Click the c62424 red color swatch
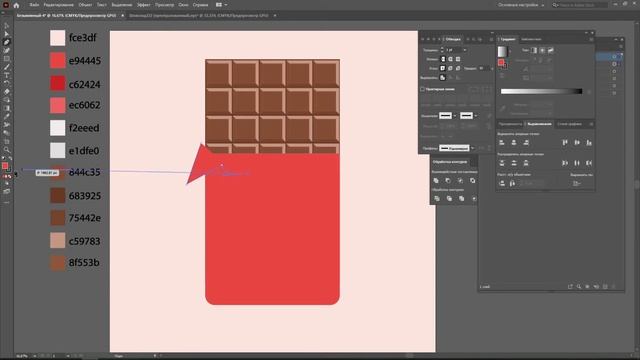This screenshot has height=360, width=640. [x=58, y=83]
